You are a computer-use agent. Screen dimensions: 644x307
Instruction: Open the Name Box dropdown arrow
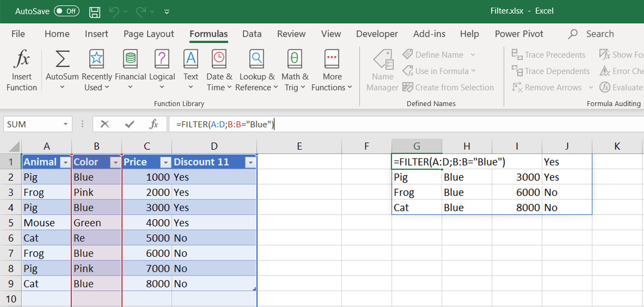pos(65,124)
